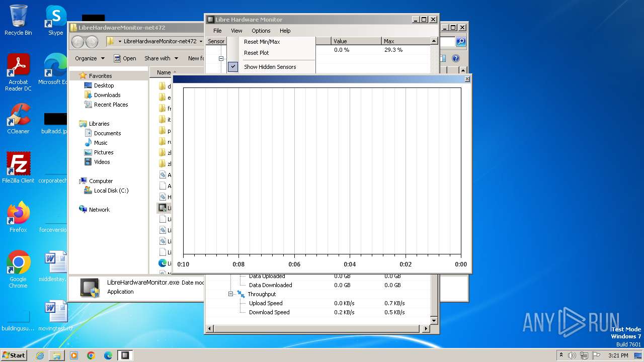Screen dimensions: 644x362
Task: Select Network in navigation pane
Action: click(x=99, y=210)
